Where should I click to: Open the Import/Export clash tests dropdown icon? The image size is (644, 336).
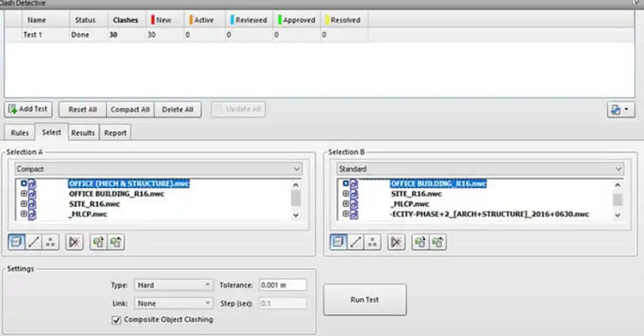(x=621, y=109)
